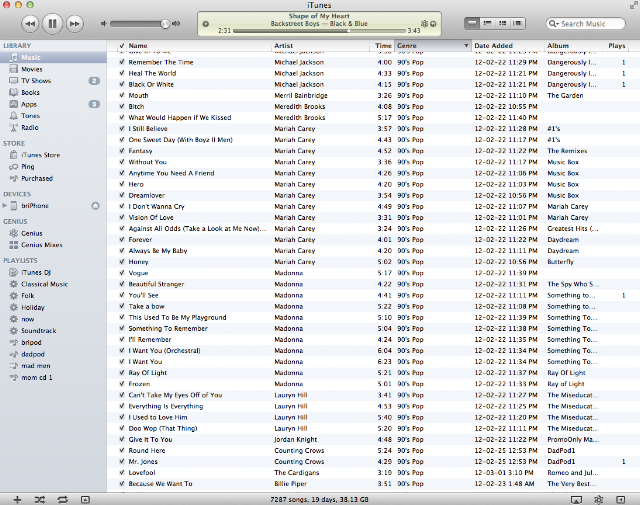Click Genius atom icon in now-playing display

[x=424, y=24]
